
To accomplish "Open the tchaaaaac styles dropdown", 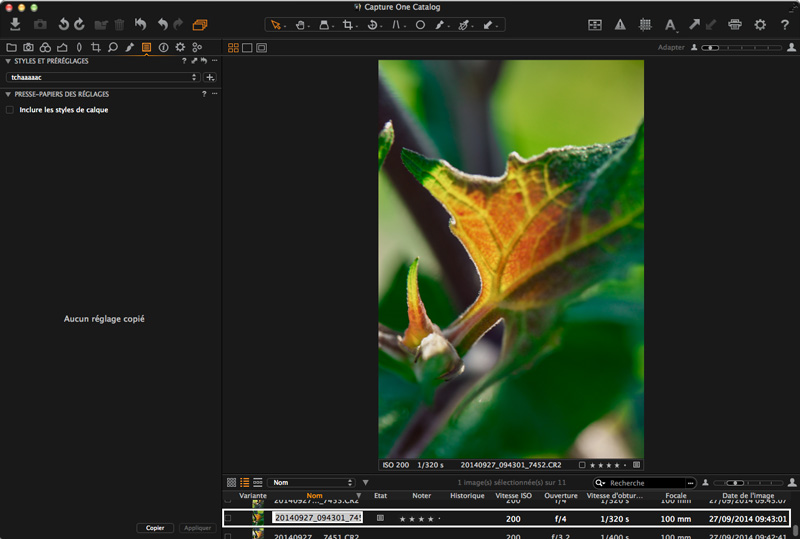I will pyautogui.click(x=103, y=77).
